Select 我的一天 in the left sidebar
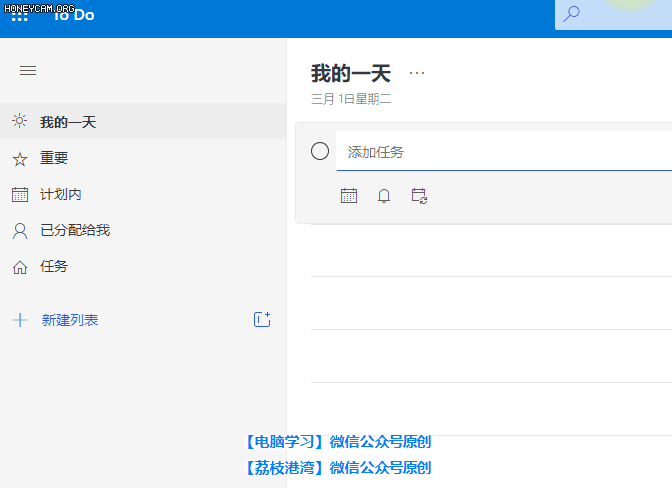This screenshot has width=672, height=488. click(x=68, y=122)
